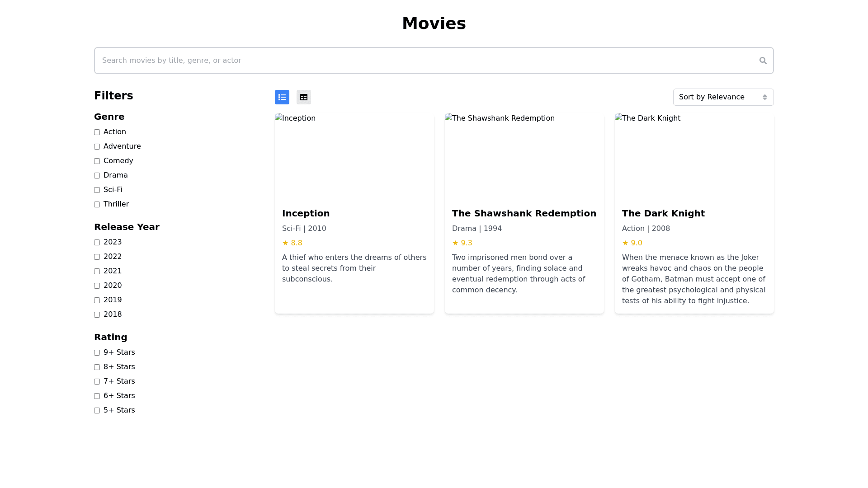The height and width of the screenshot is (488, 868).
Task: Select the 2023 release year filter
Action: tap(97, 243)
